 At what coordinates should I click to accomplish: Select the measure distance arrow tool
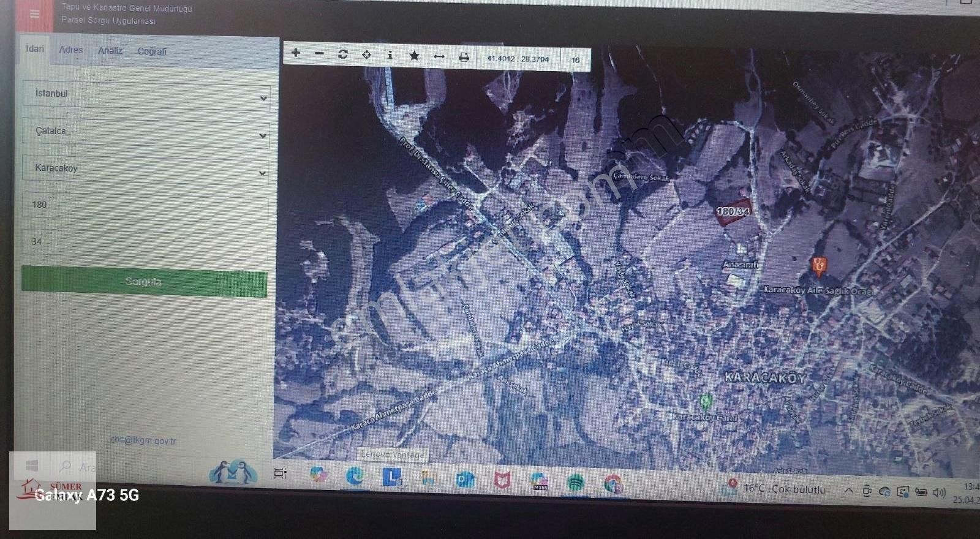pyautogui.click(x=439, y=56)
